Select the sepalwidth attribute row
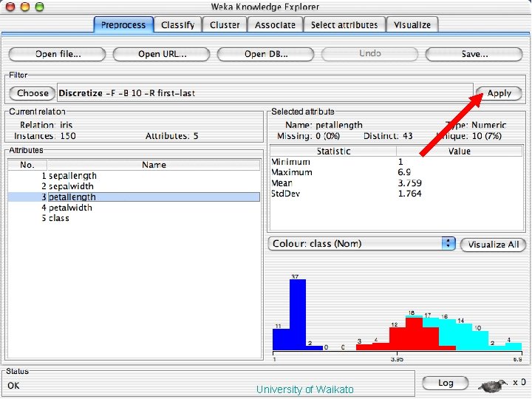 [134, 186]
